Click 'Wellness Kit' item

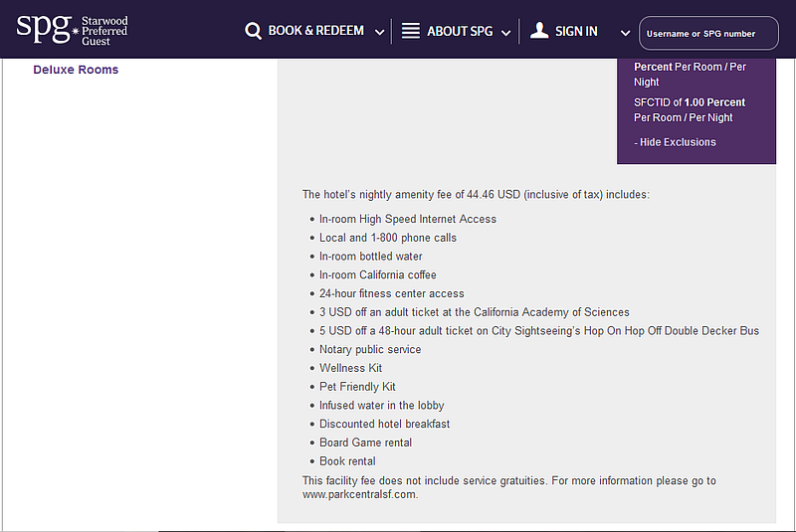pyautogui.click(x=350, y=368)
